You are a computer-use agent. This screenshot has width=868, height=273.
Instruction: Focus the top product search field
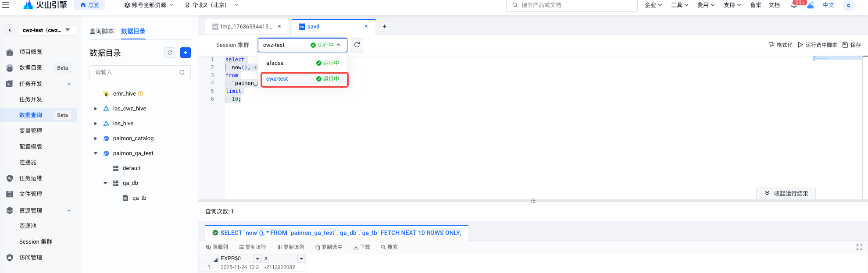tap(572, 5)
